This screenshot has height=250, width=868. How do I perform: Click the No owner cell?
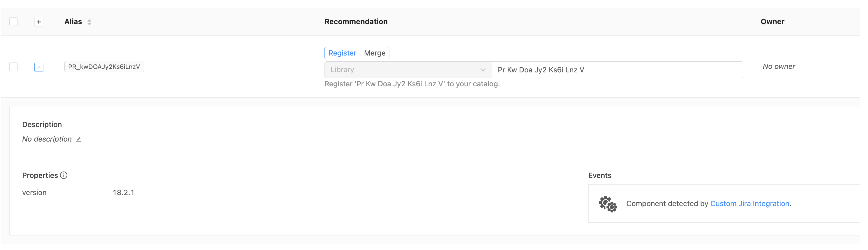778,66
